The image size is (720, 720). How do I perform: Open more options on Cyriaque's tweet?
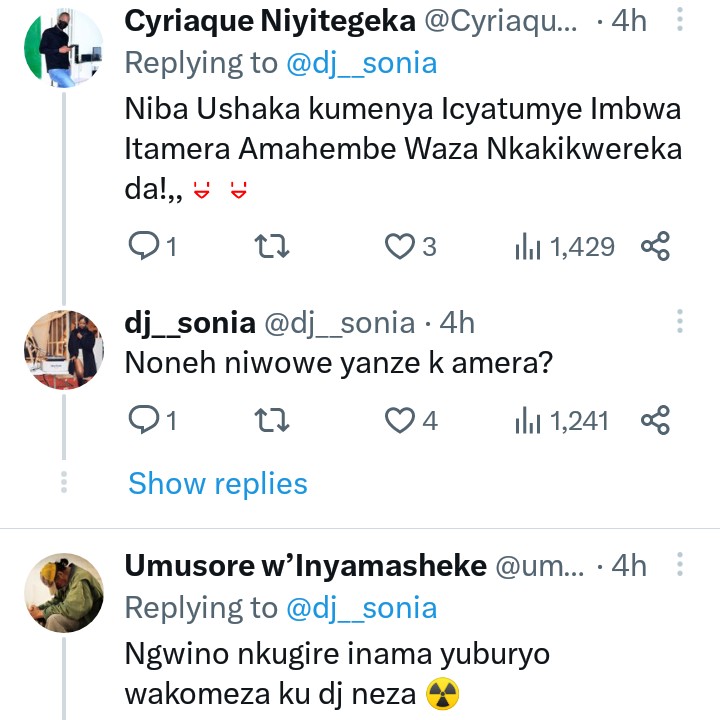click(x=680, y=22)
